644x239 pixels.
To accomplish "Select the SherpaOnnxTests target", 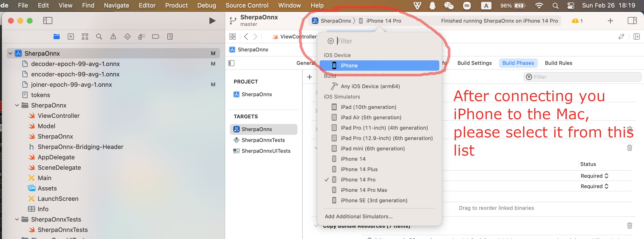I will click(263, 140).
